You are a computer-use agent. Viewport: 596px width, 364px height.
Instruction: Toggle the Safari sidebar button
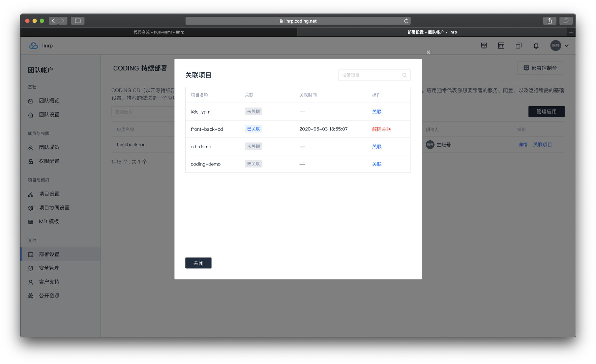[78, 21]
